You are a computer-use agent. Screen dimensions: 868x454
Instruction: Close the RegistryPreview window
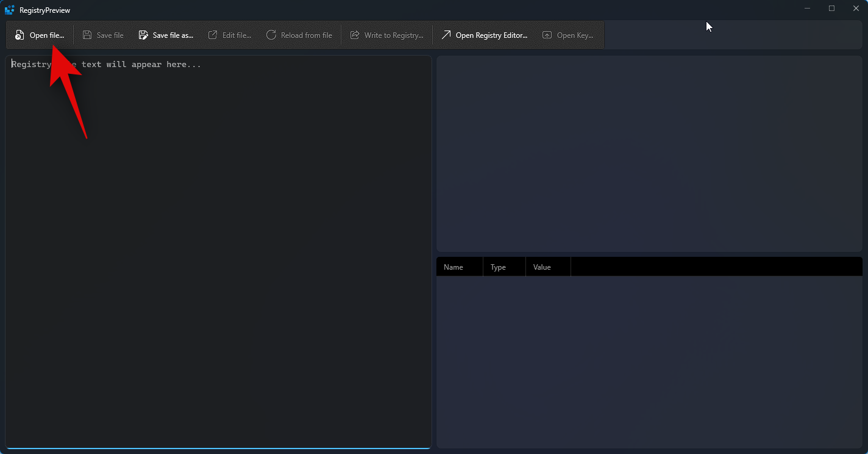click(x=856, y=9)
